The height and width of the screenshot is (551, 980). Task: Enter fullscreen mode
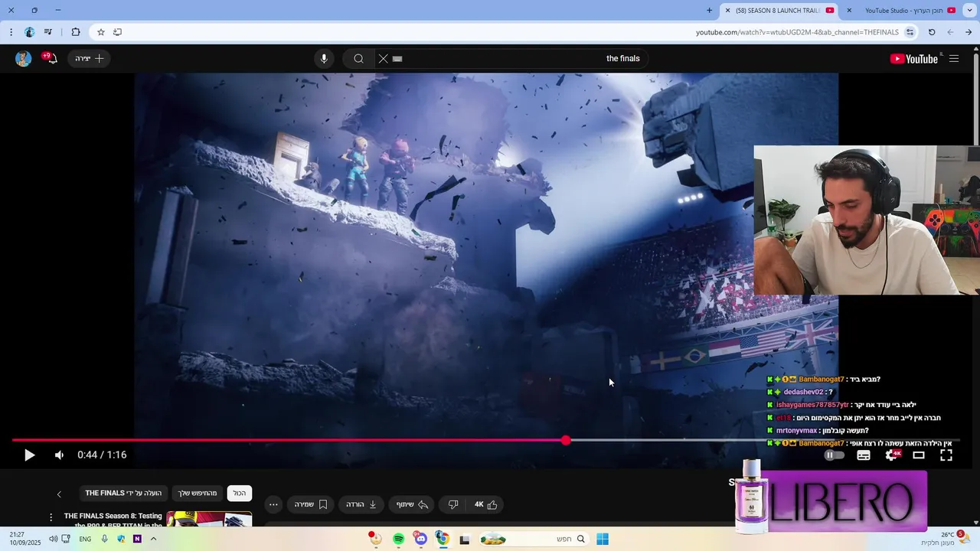click(x=946, y=455)
